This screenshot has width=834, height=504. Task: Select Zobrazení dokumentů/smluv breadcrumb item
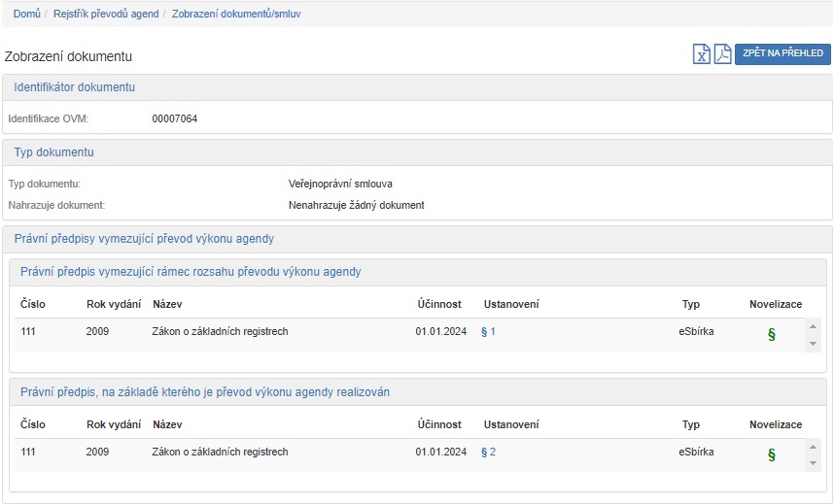click(x=236, y=14)
